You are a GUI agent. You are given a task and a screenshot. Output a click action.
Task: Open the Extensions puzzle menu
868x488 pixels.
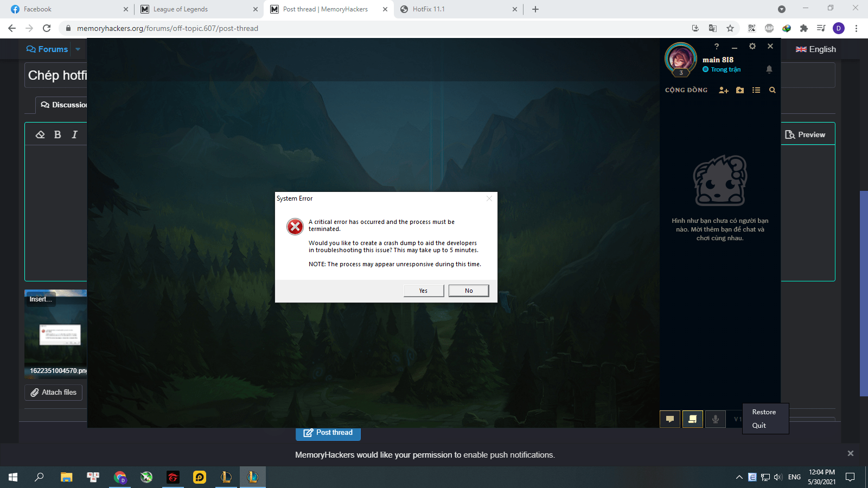[804, 28]
